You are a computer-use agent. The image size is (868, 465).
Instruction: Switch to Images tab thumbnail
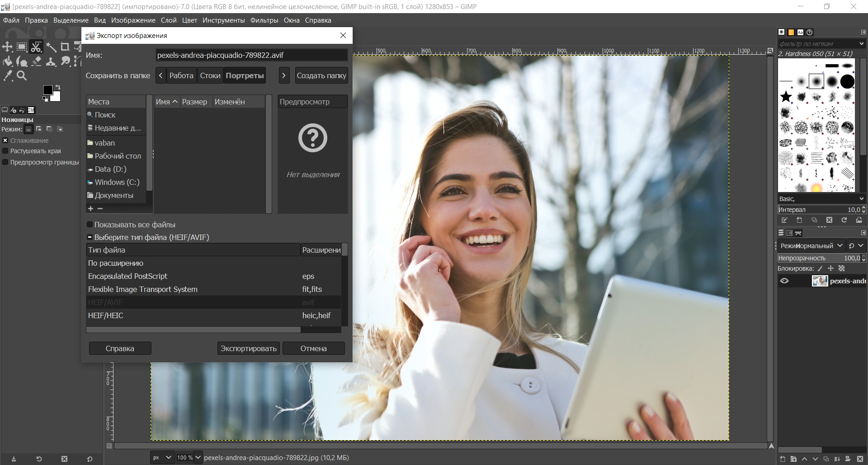tap(31, 110)
